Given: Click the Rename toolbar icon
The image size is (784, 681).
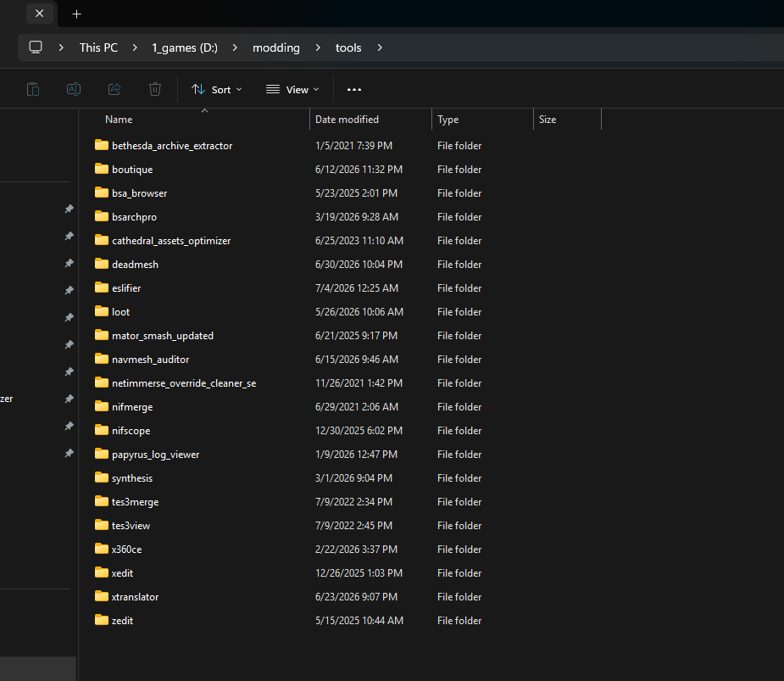Looking at the screenshot, I should click(74, 90).
